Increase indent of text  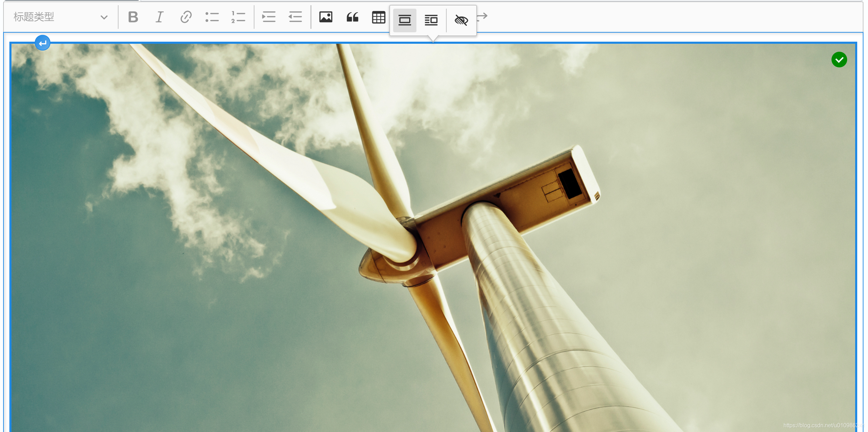[269, 17]
